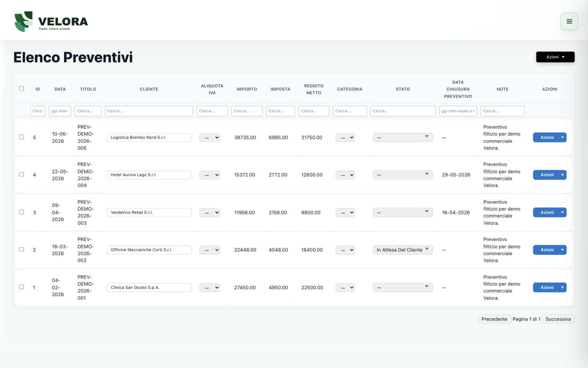Open Aliquota IVA dropdown for Hotel Aurora row
The width and height of the screenshot is (588, 368).
[x=210, y=175]
